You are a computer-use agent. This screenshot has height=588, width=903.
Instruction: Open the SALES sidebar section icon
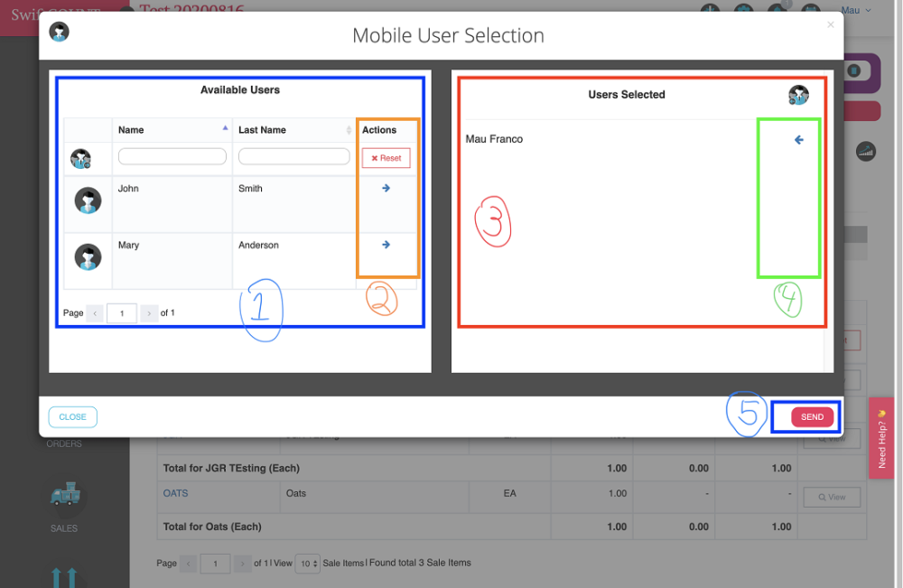pyautogui.click(x=64, y=495)
